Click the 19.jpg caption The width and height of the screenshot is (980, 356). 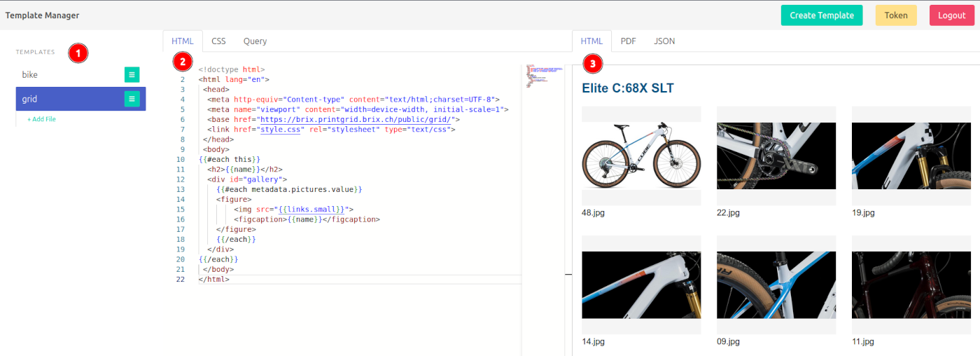[x=863, y=212]
